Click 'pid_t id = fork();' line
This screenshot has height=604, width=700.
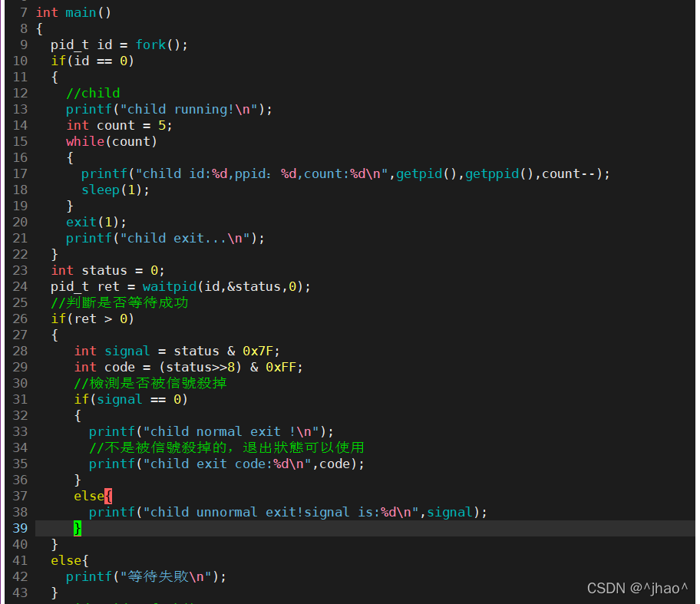119,45
